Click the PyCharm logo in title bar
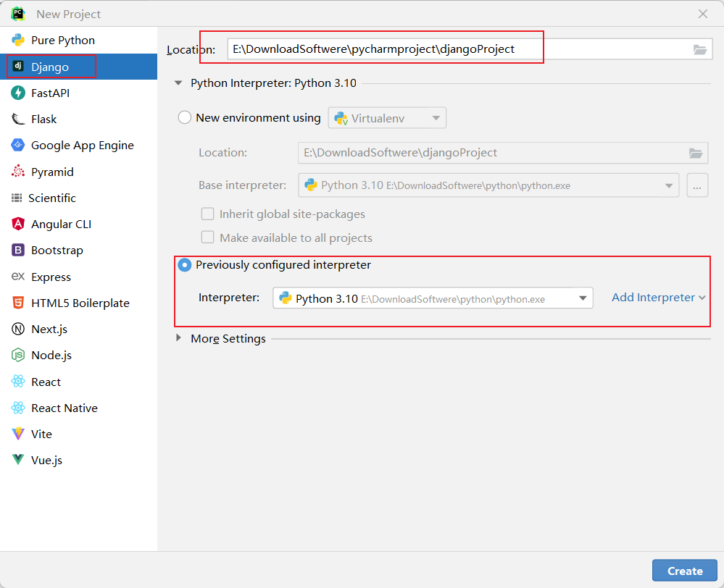This screenshot has width=724, height=588. 18,14
